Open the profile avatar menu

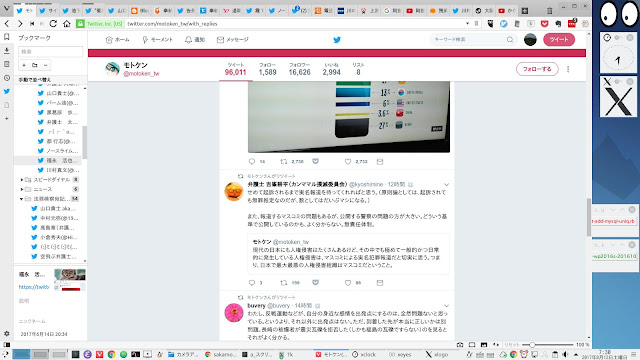click(x=530, y=40)
